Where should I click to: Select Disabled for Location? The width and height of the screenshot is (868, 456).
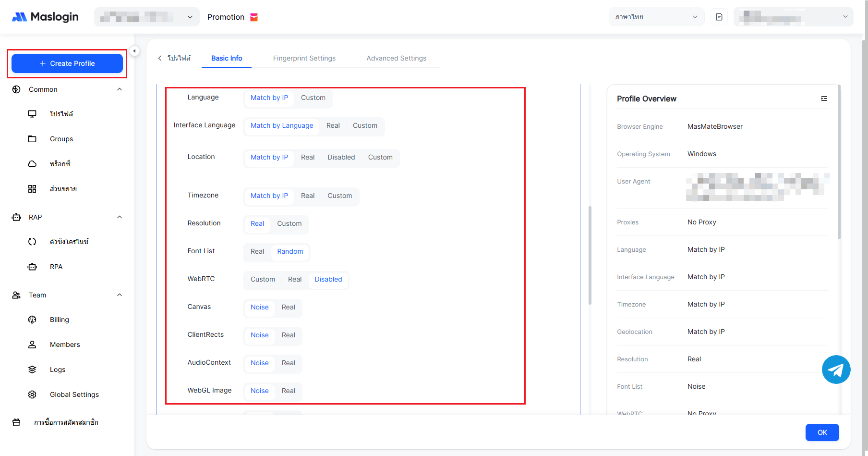pos(341,157)
